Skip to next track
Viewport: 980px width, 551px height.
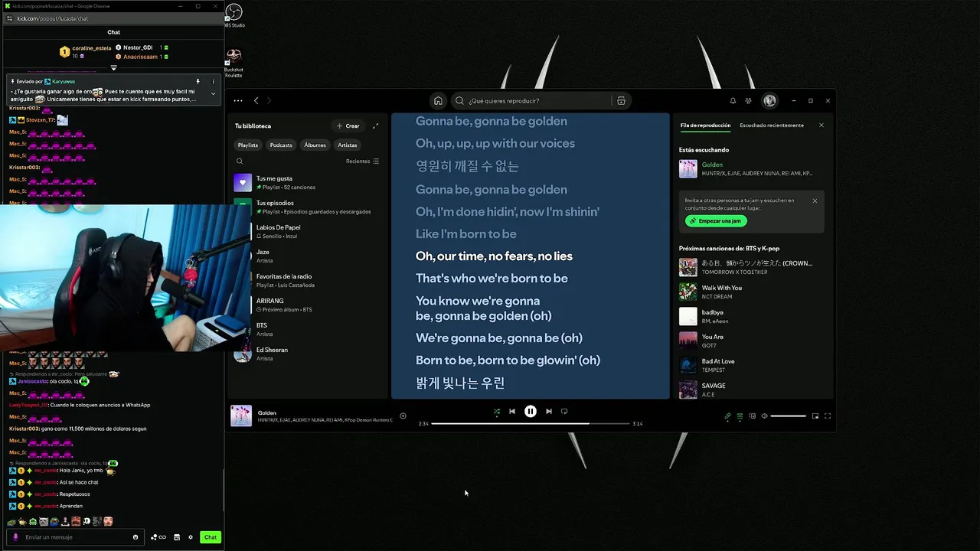tap(549, 411)
